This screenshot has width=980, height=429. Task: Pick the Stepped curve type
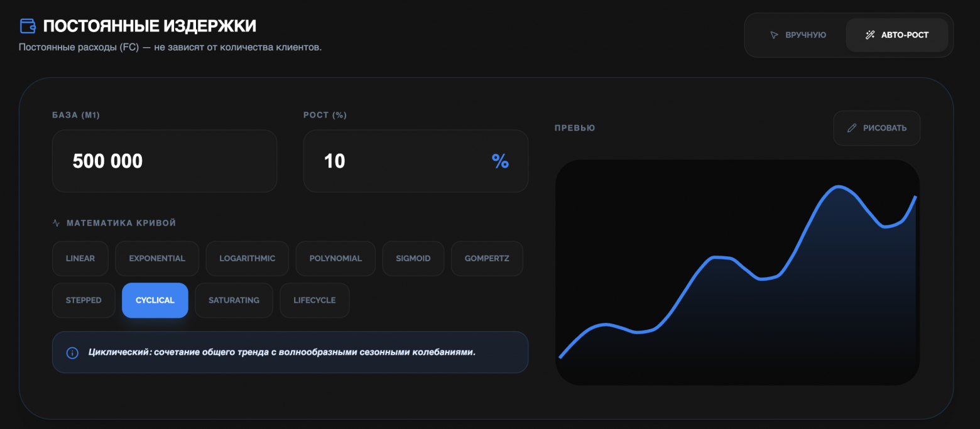click(x=84, y=300)
